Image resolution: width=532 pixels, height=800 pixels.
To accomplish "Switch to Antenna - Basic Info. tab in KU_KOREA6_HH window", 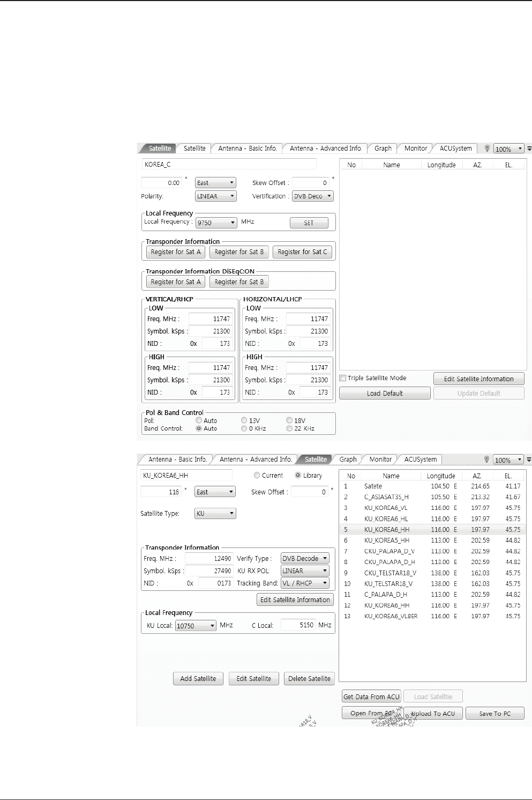I will 177,460.
